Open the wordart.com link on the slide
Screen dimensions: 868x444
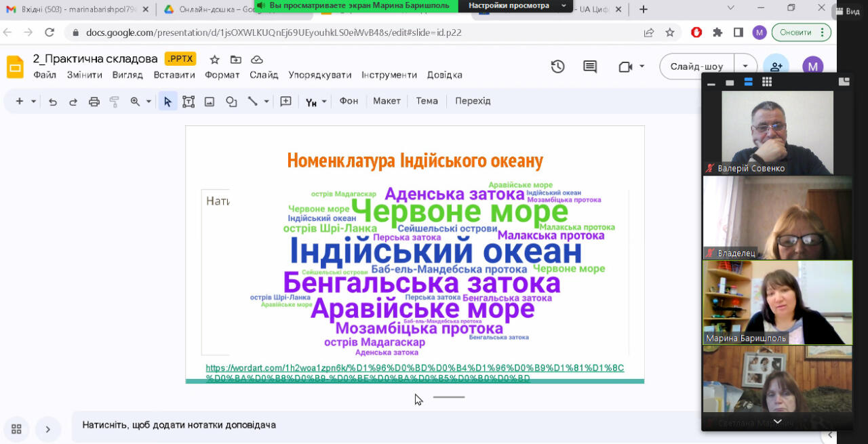coord(415,373)
